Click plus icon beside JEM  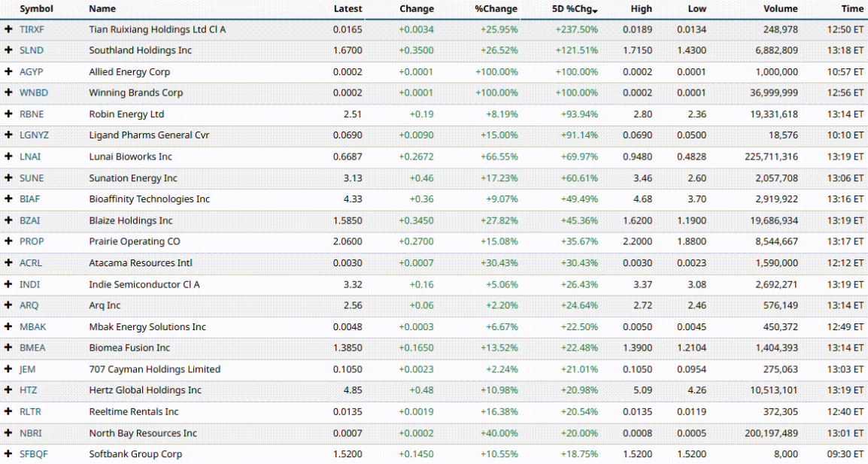[x=8, y=369]
